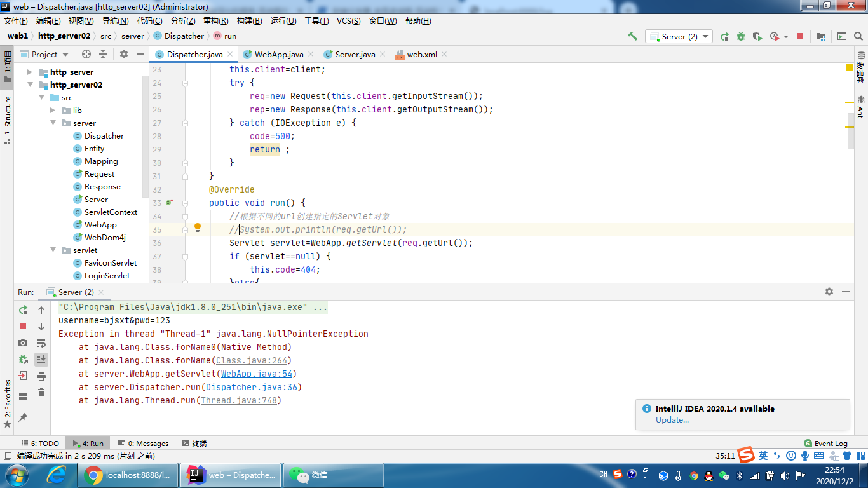
Task: Open Run Anything icon in toolbar
Action: click(x=842, y=36)
